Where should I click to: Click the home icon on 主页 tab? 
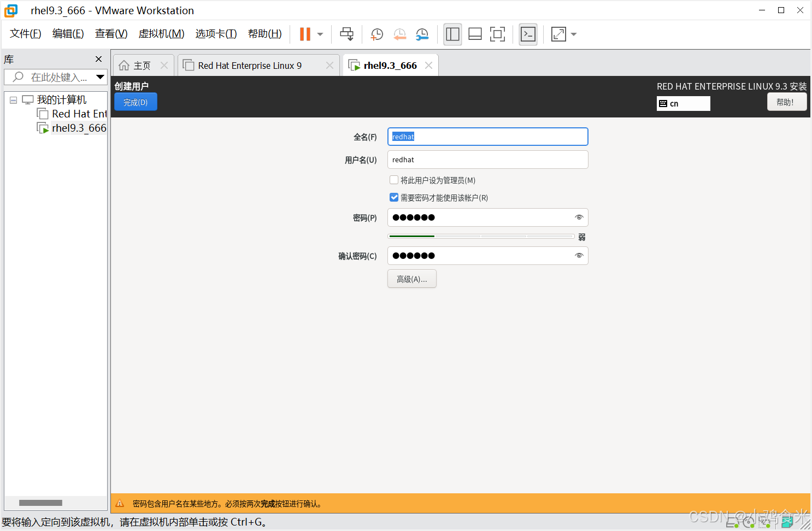[124, 66]
